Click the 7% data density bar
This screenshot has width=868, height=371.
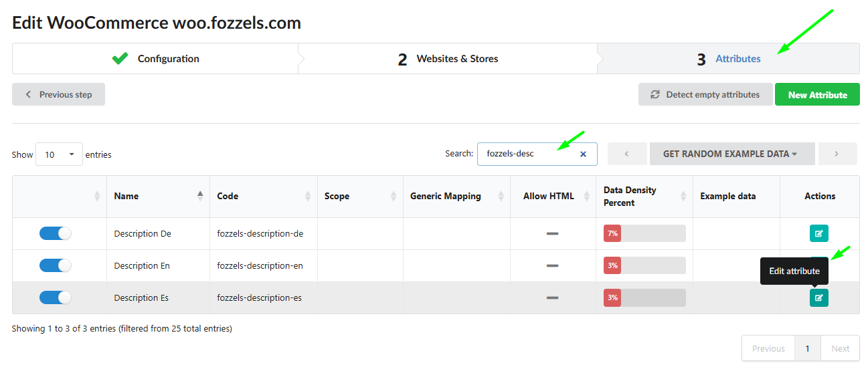pyautogui.click(x=644, y=233)
